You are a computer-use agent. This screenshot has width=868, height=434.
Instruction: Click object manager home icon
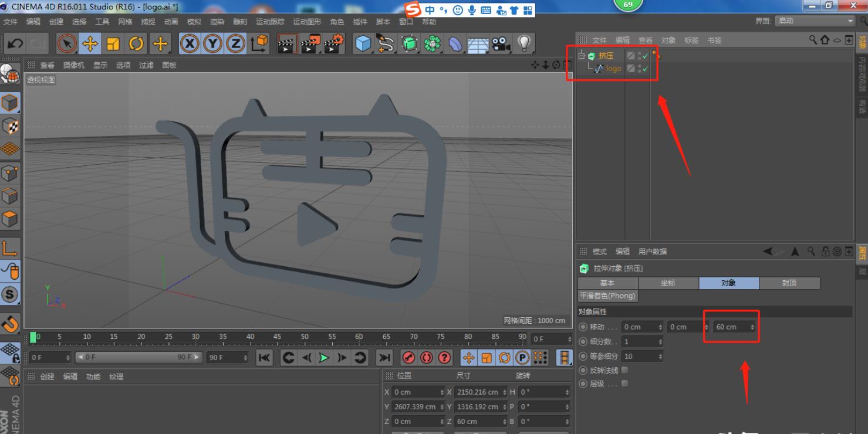825,40
